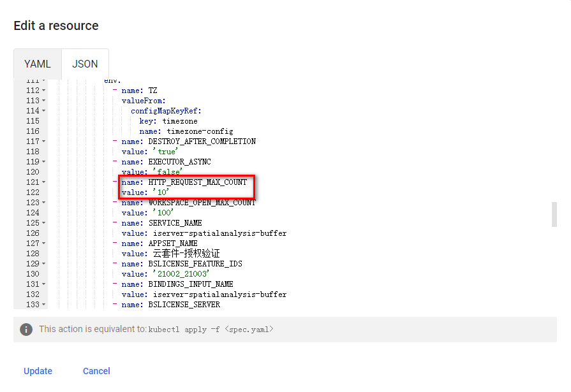Click the Chinese value 云套件-授权验证

(186, 253)
